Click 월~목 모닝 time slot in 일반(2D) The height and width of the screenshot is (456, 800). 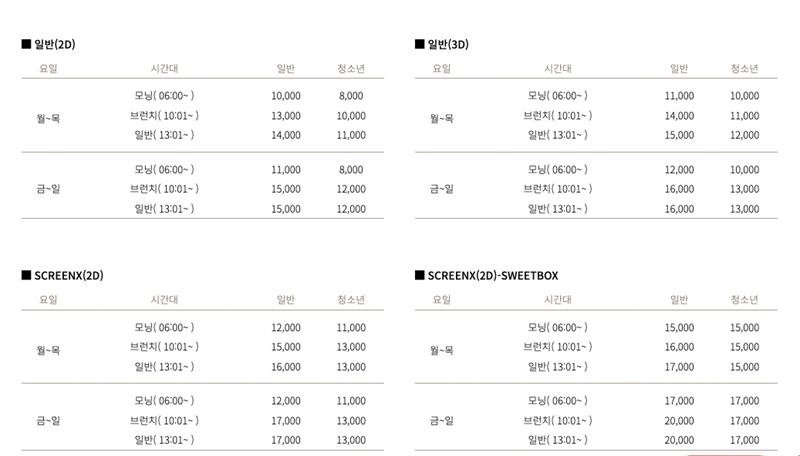point(164,96)
